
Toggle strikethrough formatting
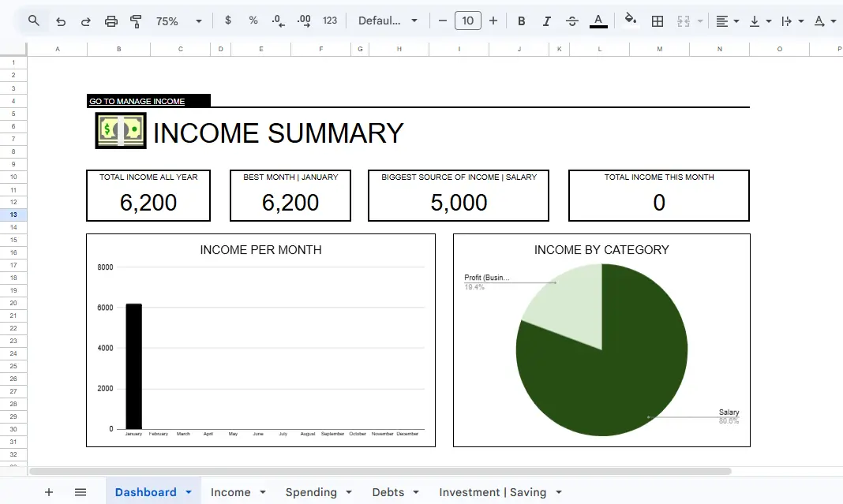571,21
